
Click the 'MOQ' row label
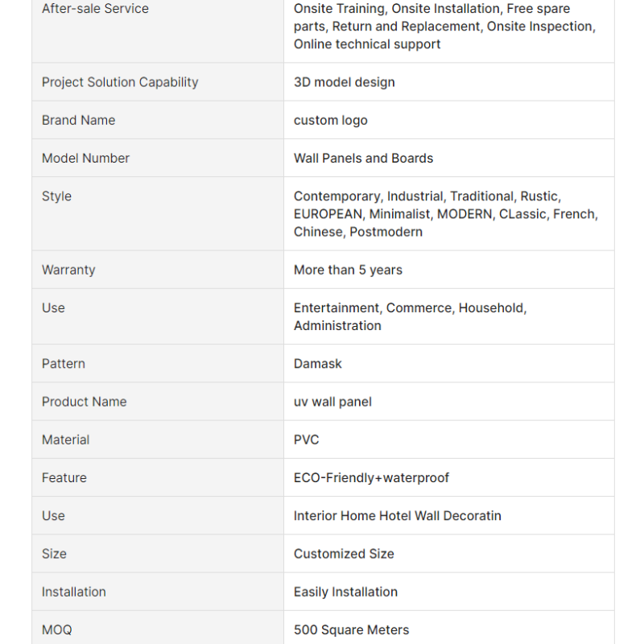(57, 630)
